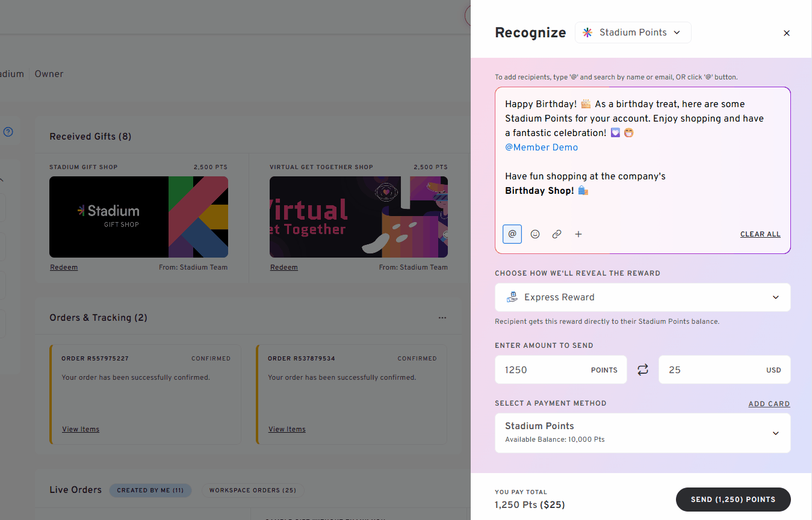Select the Created By Me (11) filter
The width and height of the screenshot is (812, 520).
pyautogui.click(x=150, y=491)
